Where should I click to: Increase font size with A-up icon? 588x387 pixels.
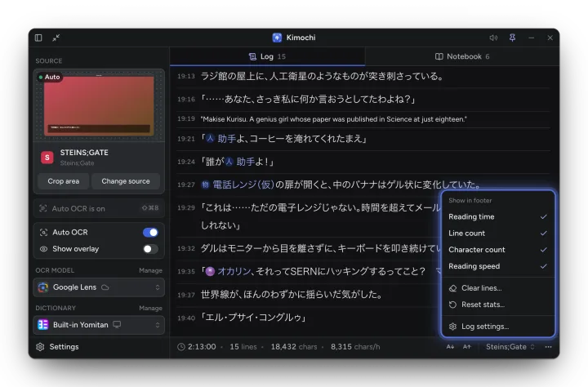[467, 347]
